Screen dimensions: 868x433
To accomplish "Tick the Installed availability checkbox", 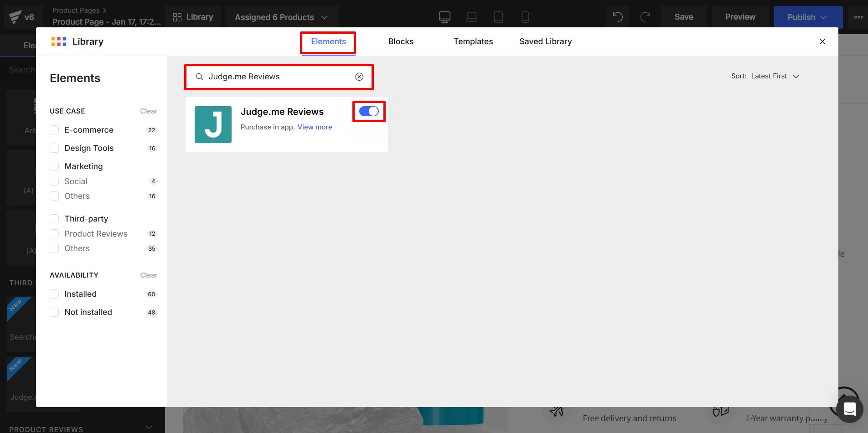I will tap(54, 294).
